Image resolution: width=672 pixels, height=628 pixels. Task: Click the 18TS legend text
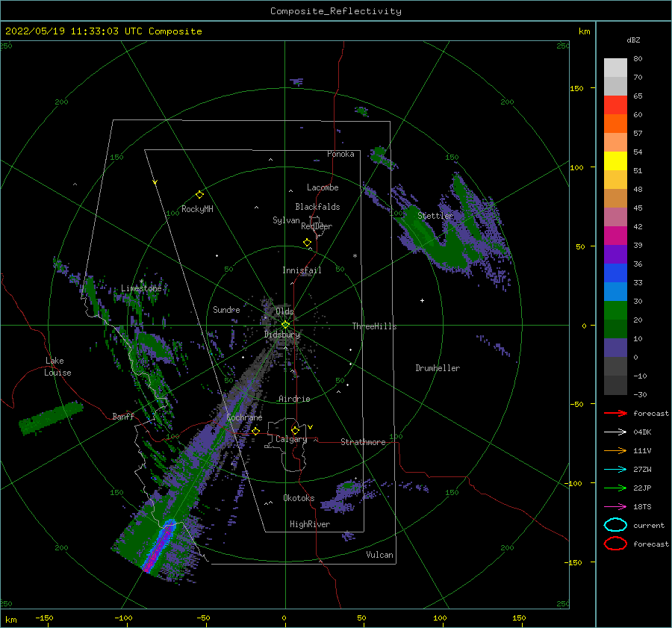642,507
